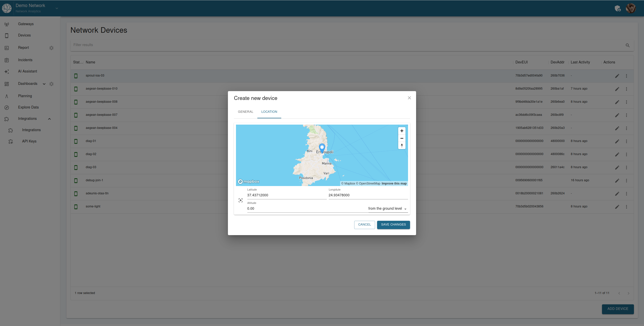644x326 pixels.
Task: Click map zoom in plus button
Action: (402, 131)
